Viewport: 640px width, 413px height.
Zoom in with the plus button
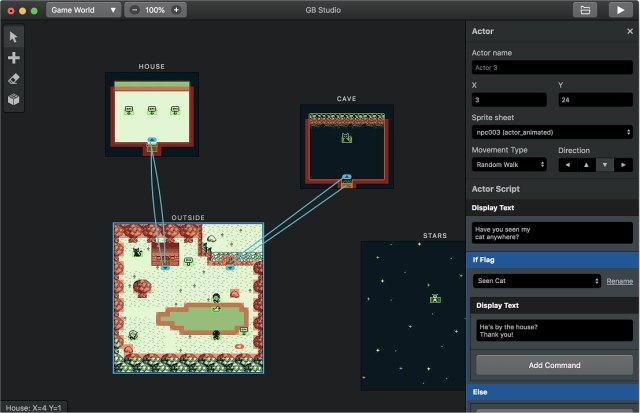click(x=176, y=10)
